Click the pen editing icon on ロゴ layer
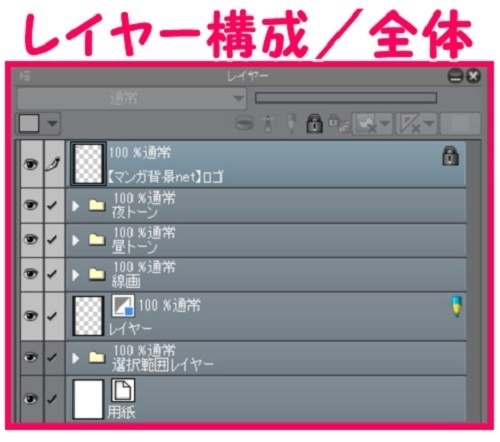Viewport: 500px width, 442px height. coord(53,164)
